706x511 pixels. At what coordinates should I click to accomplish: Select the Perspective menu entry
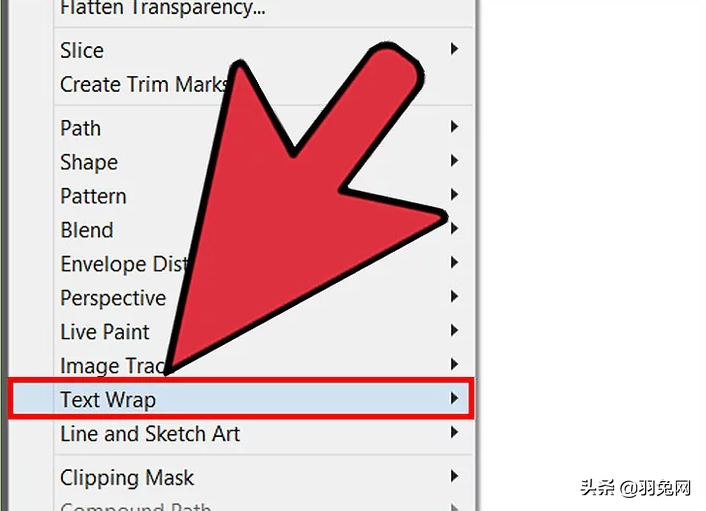pos(263,298)
